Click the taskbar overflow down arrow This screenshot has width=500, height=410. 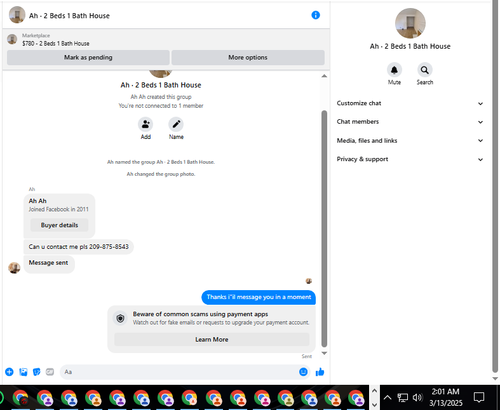[374, 404]
